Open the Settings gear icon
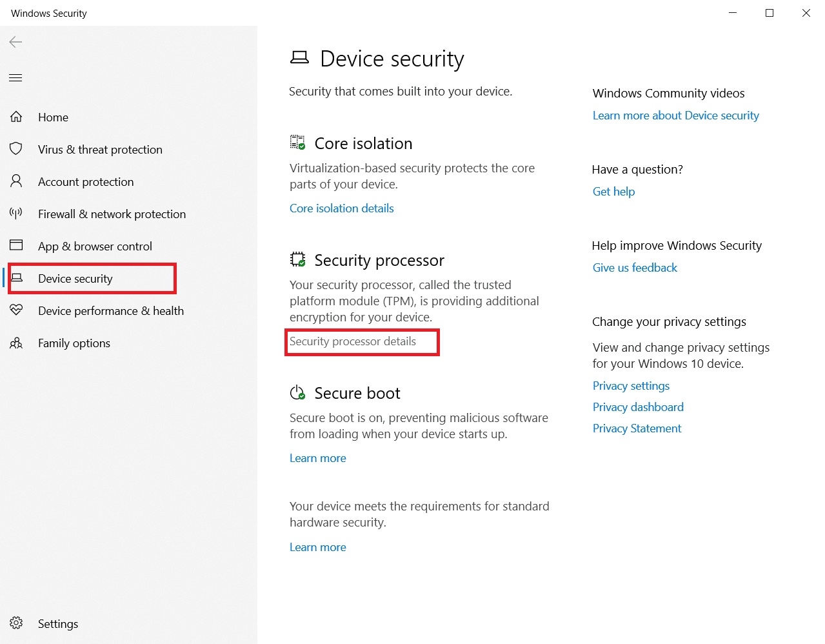 coord(16,623)
